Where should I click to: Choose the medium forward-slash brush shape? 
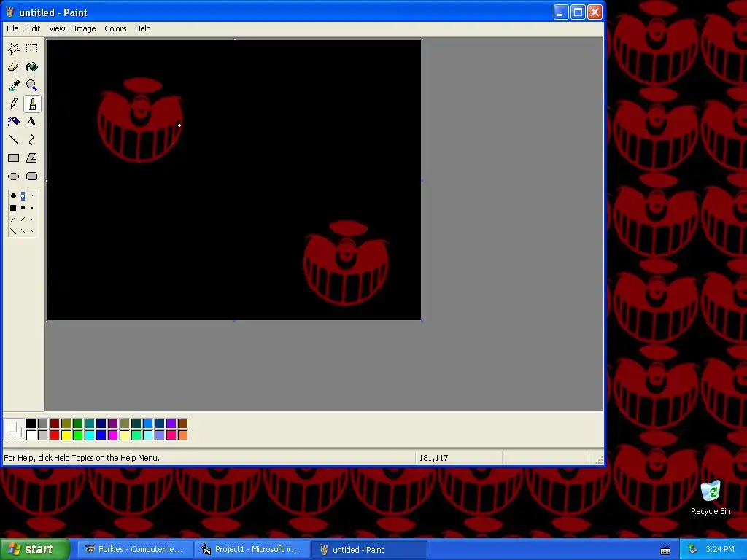click(x=23, y=219)
